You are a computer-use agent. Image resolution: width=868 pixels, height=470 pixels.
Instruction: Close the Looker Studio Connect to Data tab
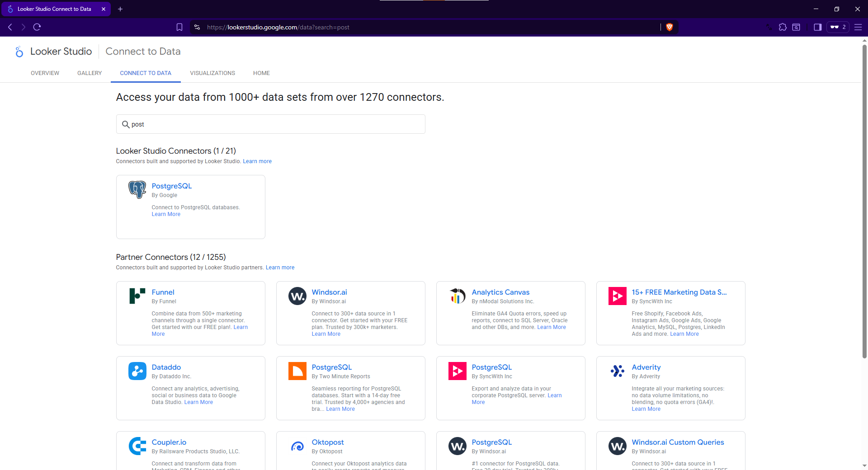point(104,9)
